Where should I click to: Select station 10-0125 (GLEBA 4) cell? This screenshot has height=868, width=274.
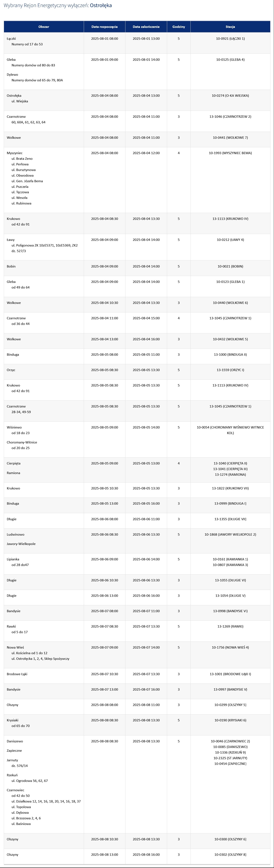[x=230, y=71]
